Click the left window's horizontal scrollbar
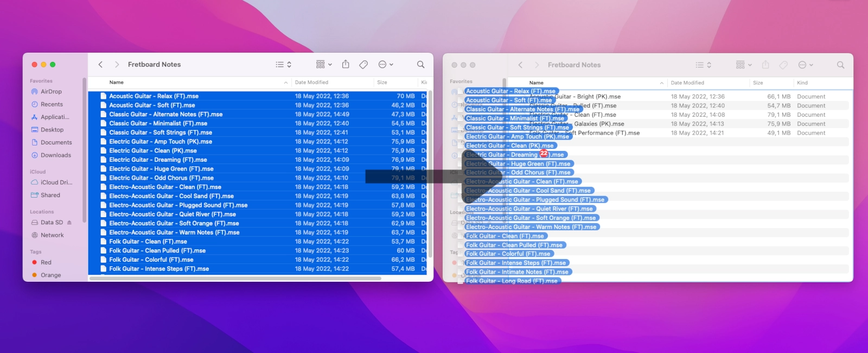The width and height of the screenshot is (868, 353). (235, 279)
